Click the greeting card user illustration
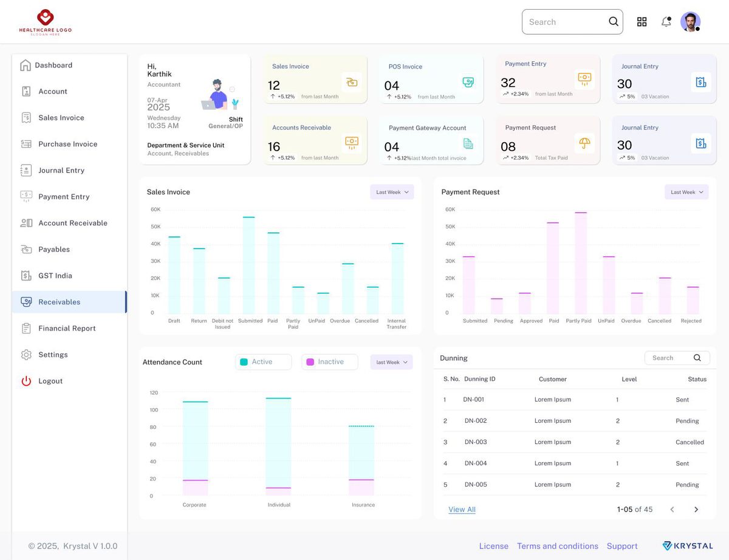The image size is (729, 560). 221,95
